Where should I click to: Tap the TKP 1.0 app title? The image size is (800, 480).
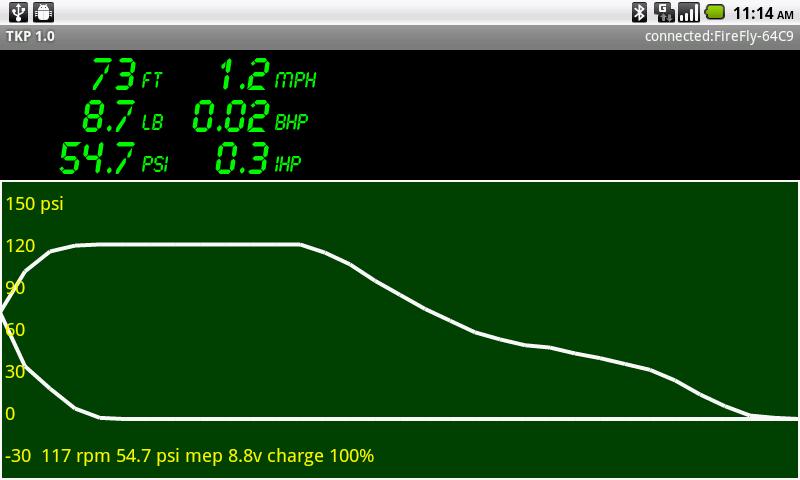[x=31, y=36]
